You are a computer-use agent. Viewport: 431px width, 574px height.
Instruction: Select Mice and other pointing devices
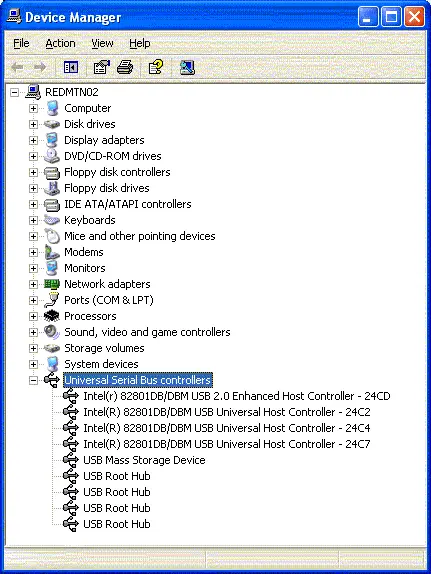point(140,236)
